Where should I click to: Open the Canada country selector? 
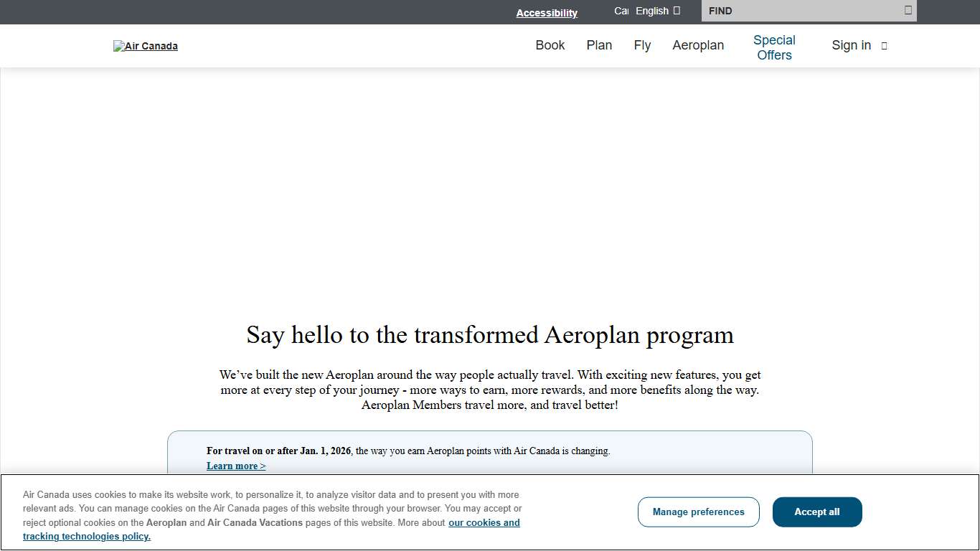620,11
